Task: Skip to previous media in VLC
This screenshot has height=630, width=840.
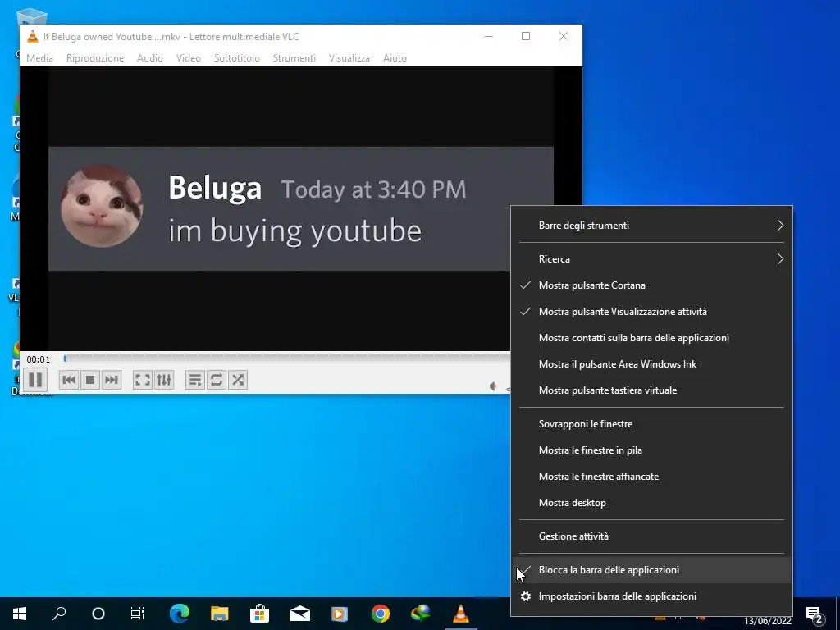Action: 69,380
